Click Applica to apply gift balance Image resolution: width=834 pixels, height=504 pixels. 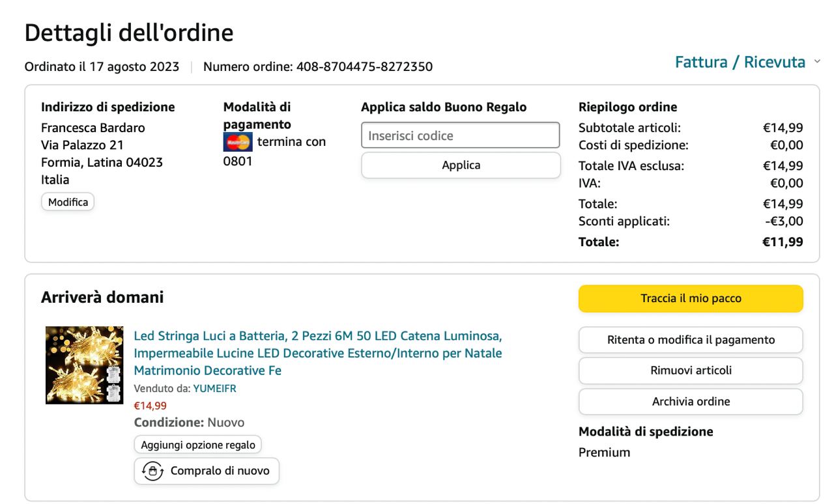pos(460,165)
